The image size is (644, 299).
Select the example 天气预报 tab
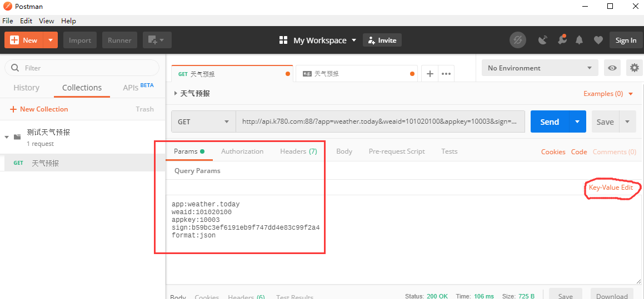(x=357, y=74)
